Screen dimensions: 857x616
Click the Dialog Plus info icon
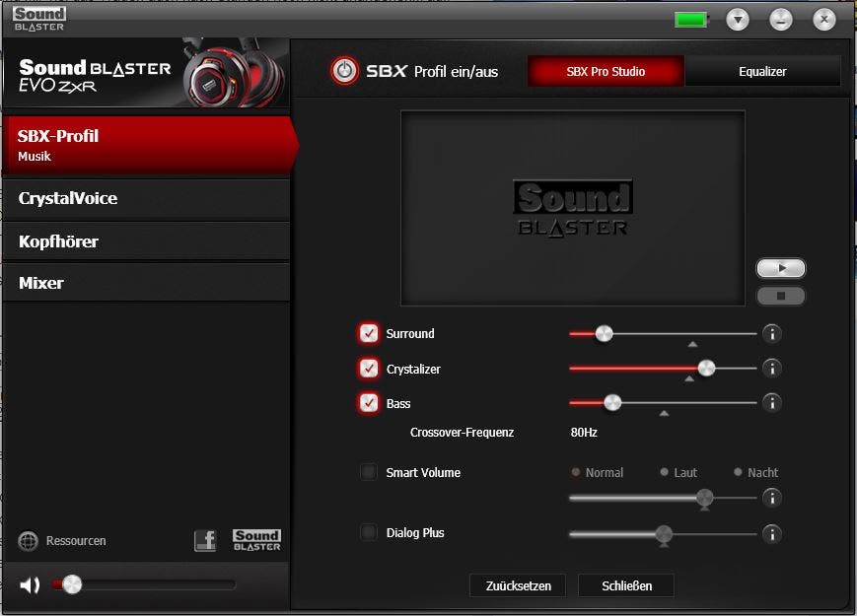click(x=772, y=534)
